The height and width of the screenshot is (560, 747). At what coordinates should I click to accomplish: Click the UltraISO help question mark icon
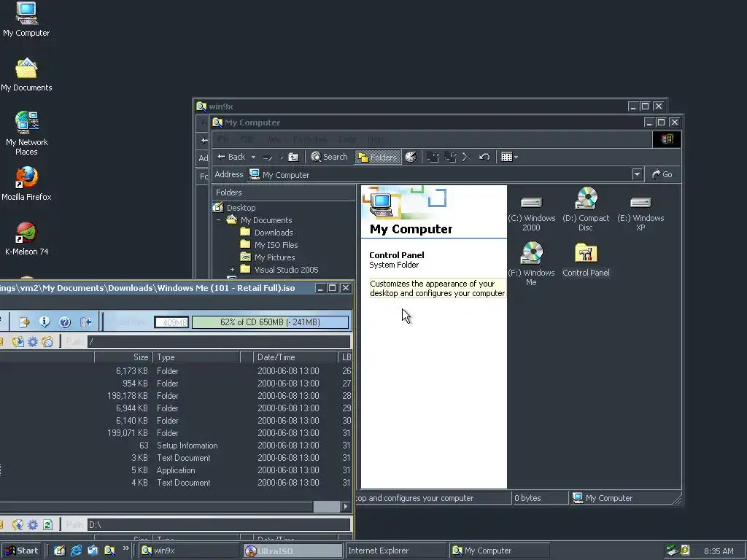click(65, 322)
